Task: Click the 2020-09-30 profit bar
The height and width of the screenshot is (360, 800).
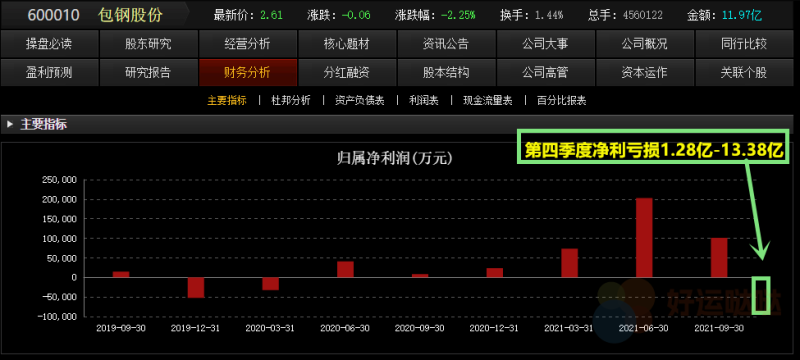Action: 420,276
